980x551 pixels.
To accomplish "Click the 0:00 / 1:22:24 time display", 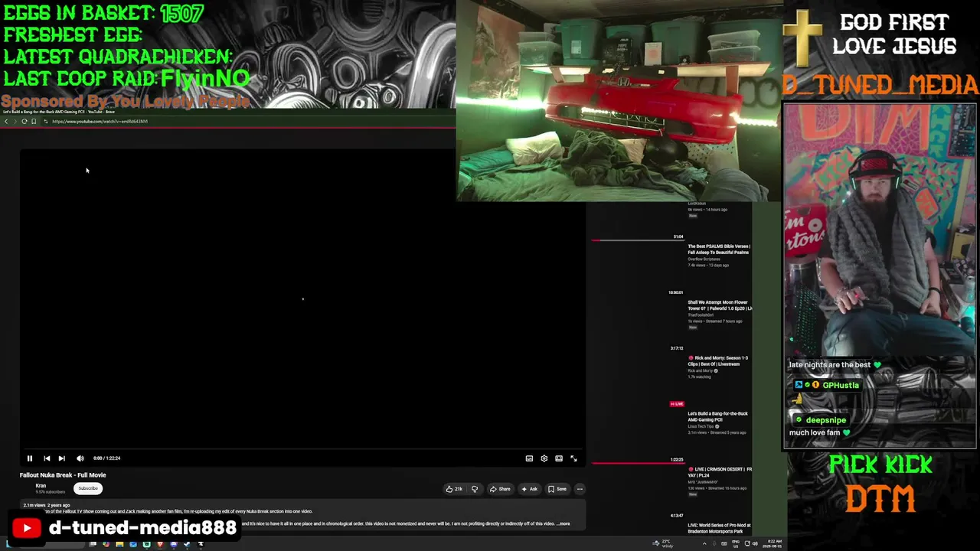I will tap(107, 458).
